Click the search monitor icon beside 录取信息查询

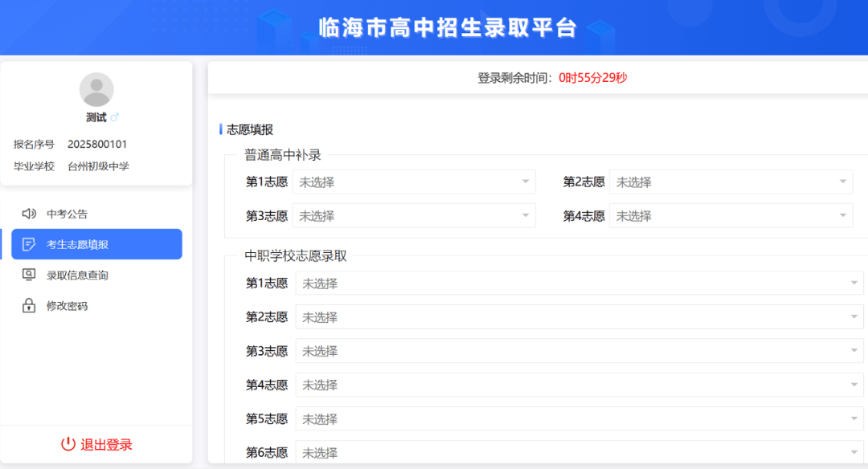click(x=29, y=275)
